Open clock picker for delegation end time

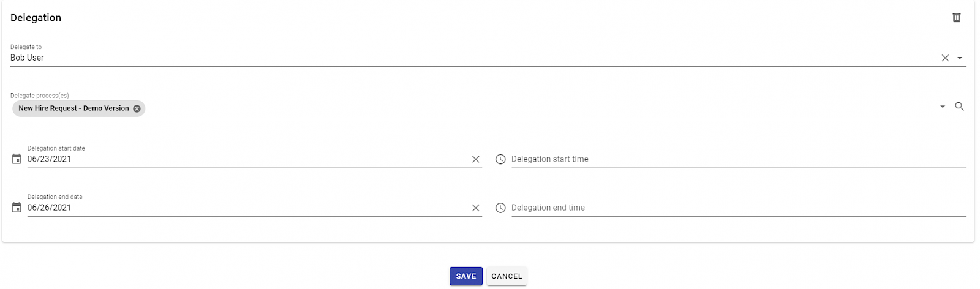click(x=500, y=208)
